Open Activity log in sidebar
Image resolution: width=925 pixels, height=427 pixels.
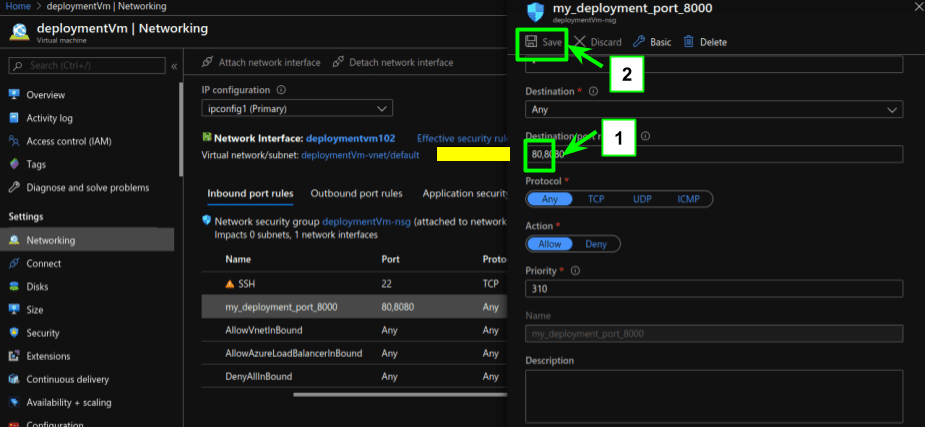point(50,118)
